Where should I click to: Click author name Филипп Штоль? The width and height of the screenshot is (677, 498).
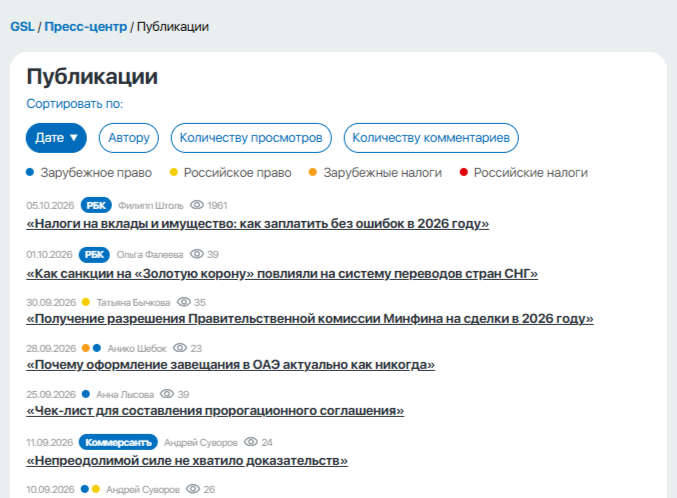[151, 206]
